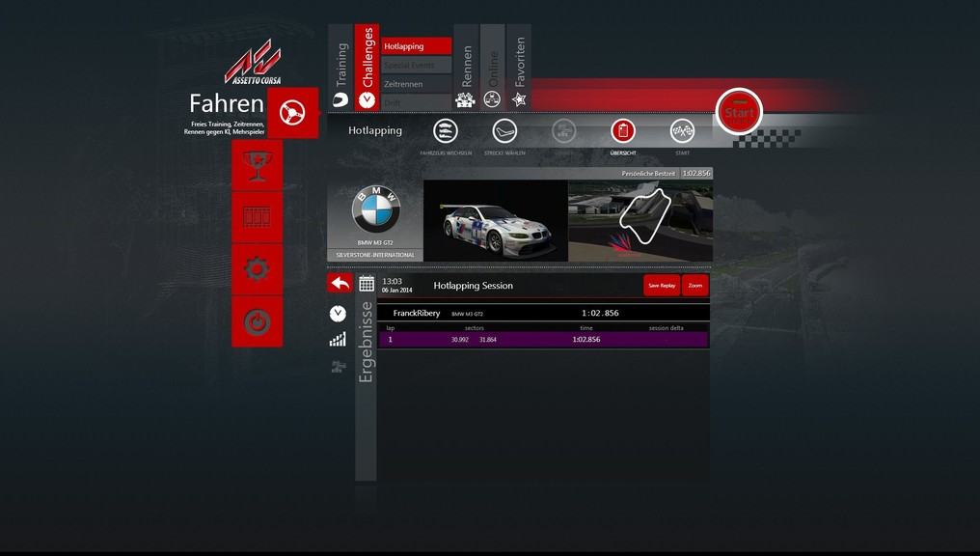
Task: Click the power exit tile
Action: (257, 321)
